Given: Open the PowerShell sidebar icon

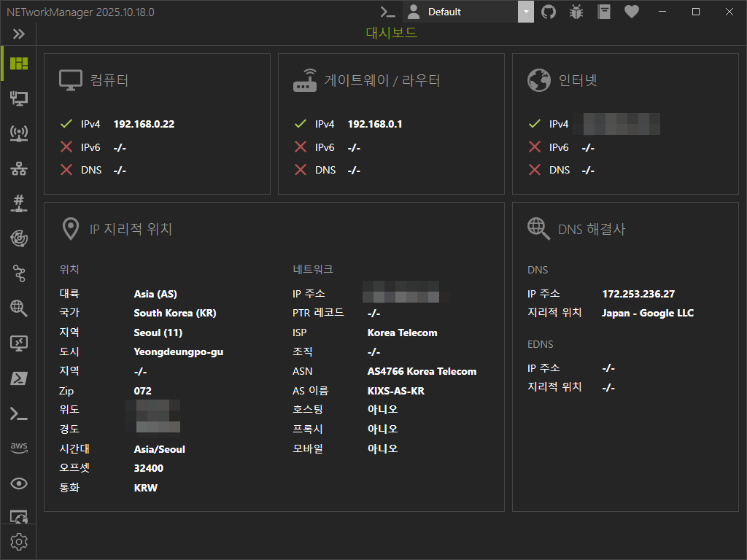Looking at the screenshot, I should click(18, 378).
